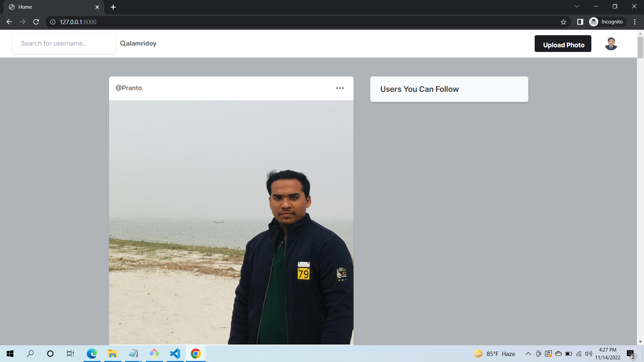This screenshot has height=362, width=644.
Task: Click the Windows Start button
Action: pyautogui.click(x=10, y=353)
